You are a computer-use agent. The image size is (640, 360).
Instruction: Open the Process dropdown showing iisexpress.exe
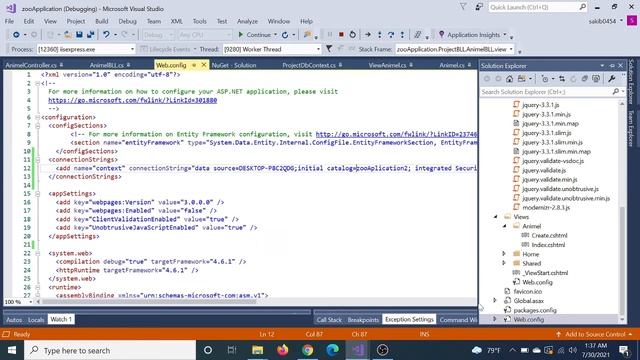pos(86,49)
